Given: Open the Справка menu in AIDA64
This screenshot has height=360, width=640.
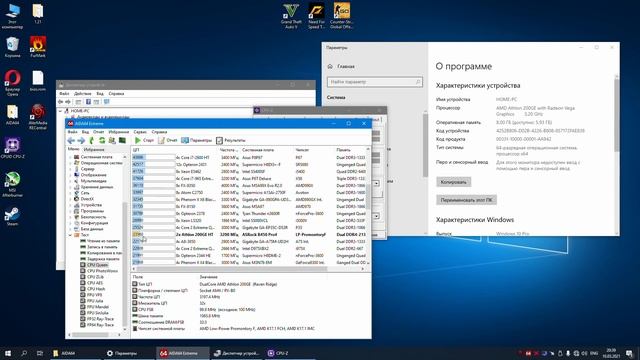Looking at the screenshot, I should [159, 132].
